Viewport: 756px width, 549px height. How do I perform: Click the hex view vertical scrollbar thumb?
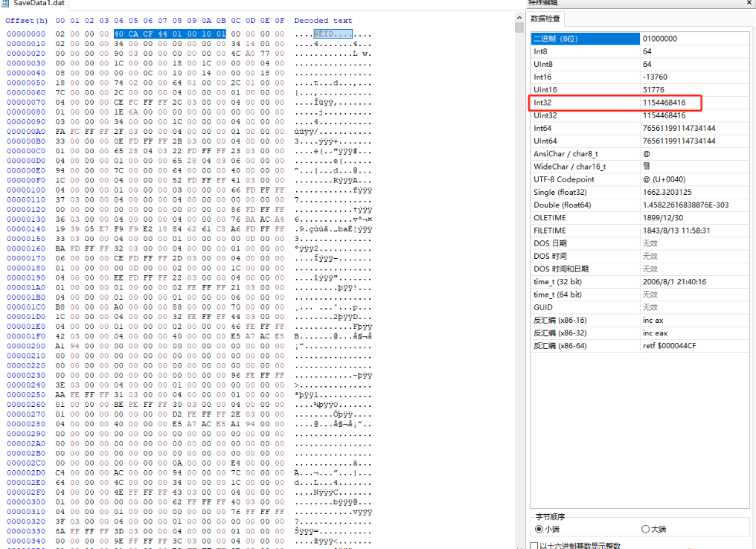519,28
